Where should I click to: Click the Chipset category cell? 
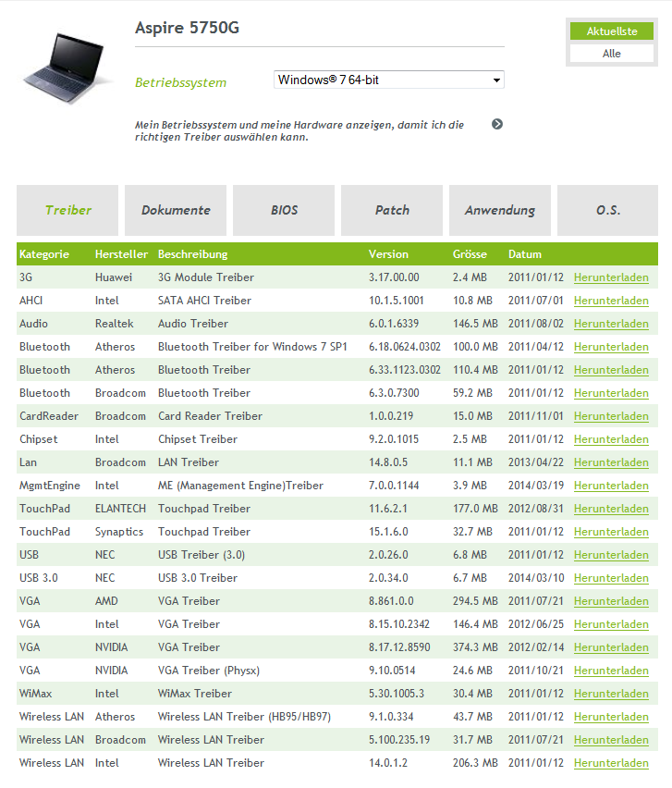click(38, 439)
